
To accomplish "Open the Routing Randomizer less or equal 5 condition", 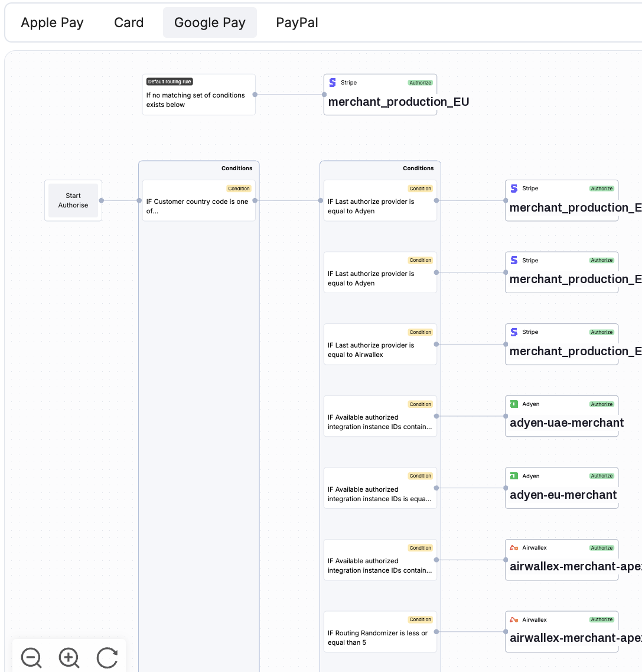I will (x=380, y=632).
